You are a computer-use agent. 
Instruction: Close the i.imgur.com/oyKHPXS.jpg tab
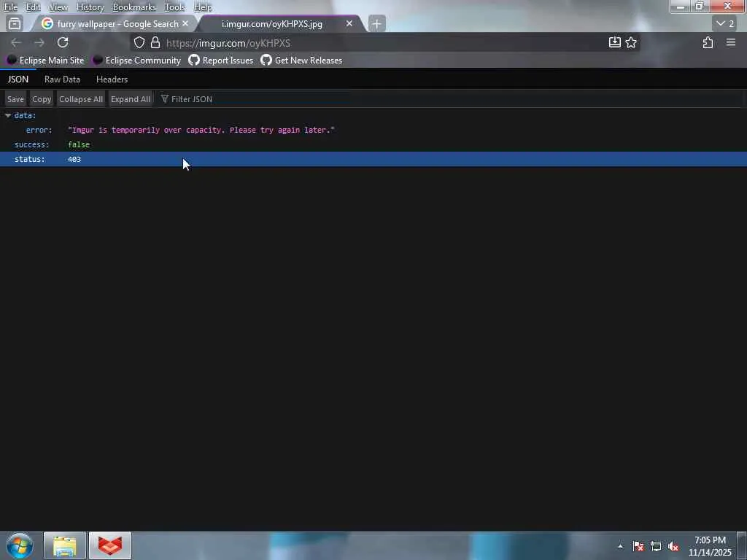(349, 23)
